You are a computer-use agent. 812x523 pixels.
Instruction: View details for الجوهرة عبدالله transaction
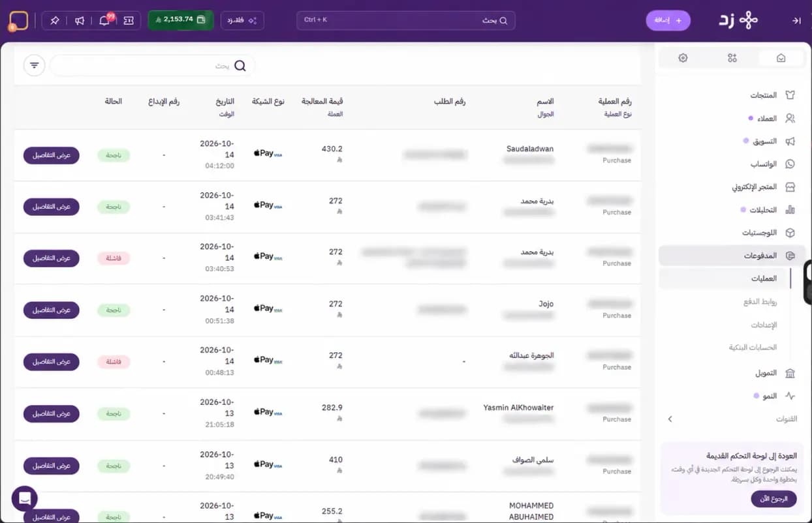coord(52,361)
